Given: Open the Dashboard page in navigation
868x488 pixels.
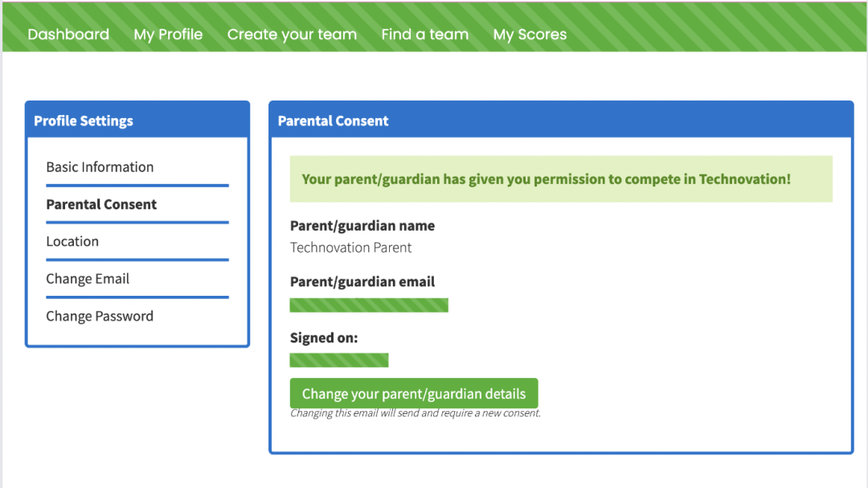Looking at the screenshot, I should click(x=68, y=35).
